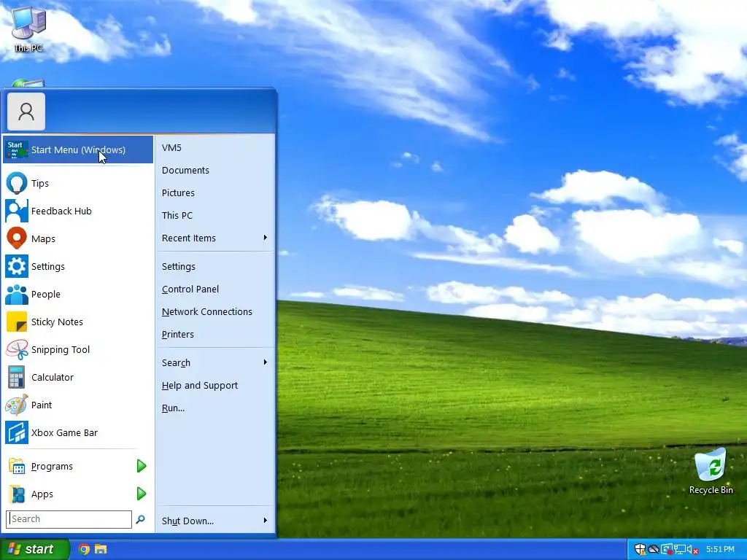747x560 pixels.
Task: Select the This PC desktop icon
Action: pyautogui.click(x=28, y=29)
